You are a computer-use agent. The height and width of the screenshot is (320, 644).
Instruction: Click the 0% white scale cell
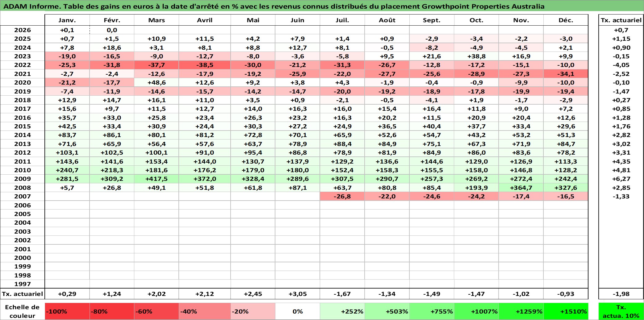pos(298,311)
